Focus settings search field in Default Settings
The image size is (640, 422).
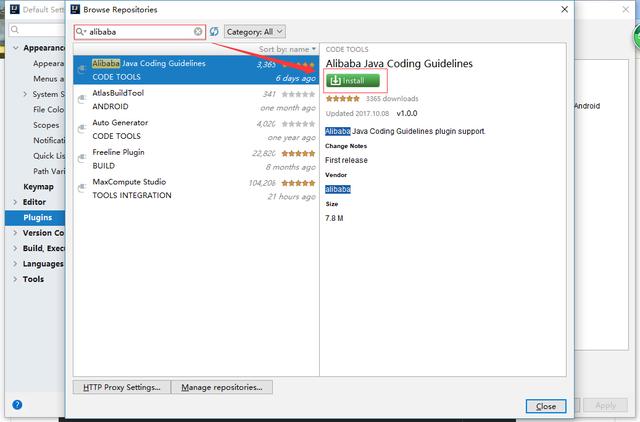click(37, 29)
